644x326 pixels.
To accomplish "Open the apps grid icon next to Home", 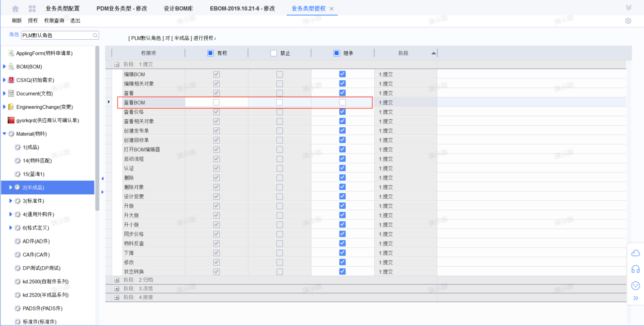I will pos(32,8).
